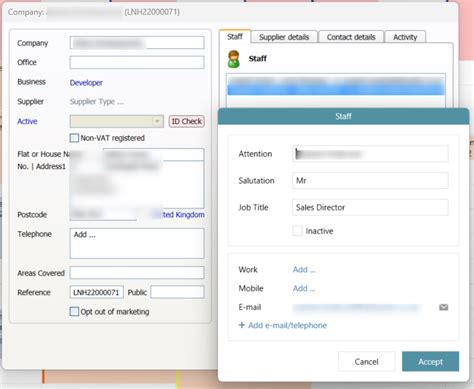The height and width of the screenshot is (389, 474).
Task: Click the Telephone Add ... box
Action: tap(137, 243)
